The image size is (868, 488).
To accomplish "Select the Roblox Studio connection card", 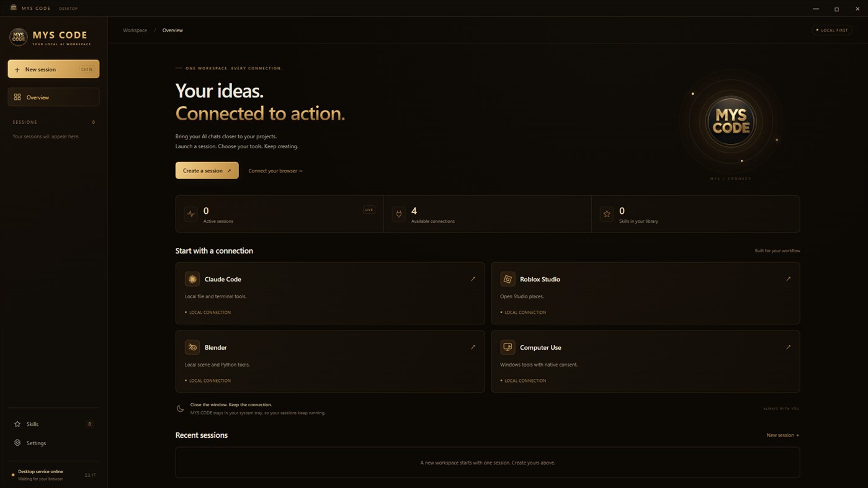I will point(645,293).
